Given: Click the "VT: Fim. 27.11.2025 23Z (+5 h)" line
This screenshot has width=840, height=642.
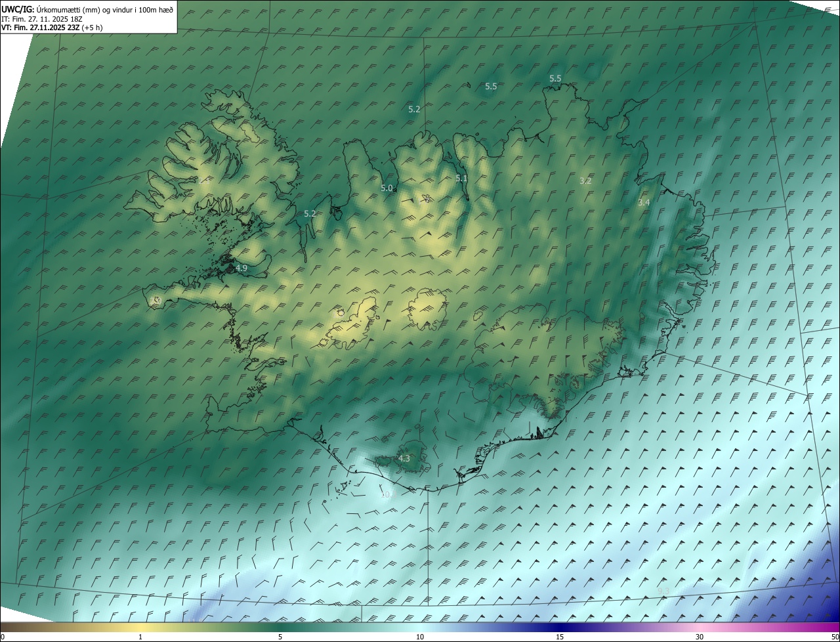Looking at the screenshot, I should pos(52,28).
